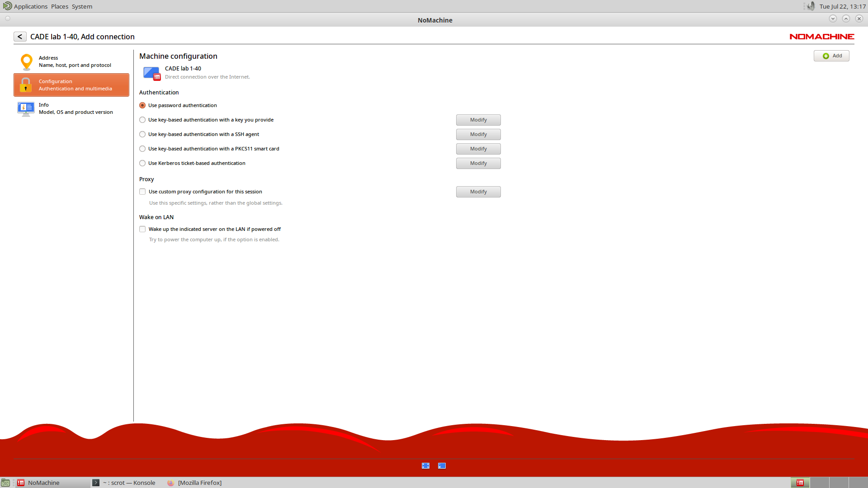Open the System menu
Screen dimensions: 868x488
[82, 6]
